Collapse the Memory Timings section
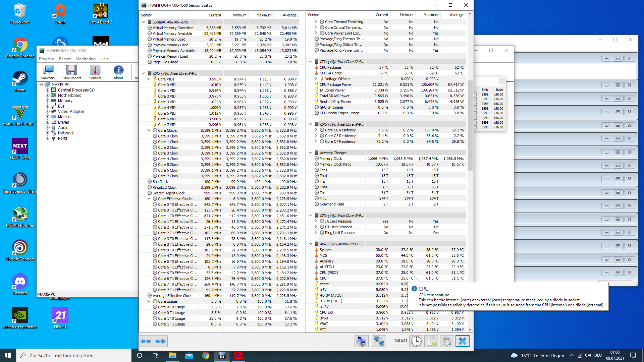The image size is (644, 362). 311,153
